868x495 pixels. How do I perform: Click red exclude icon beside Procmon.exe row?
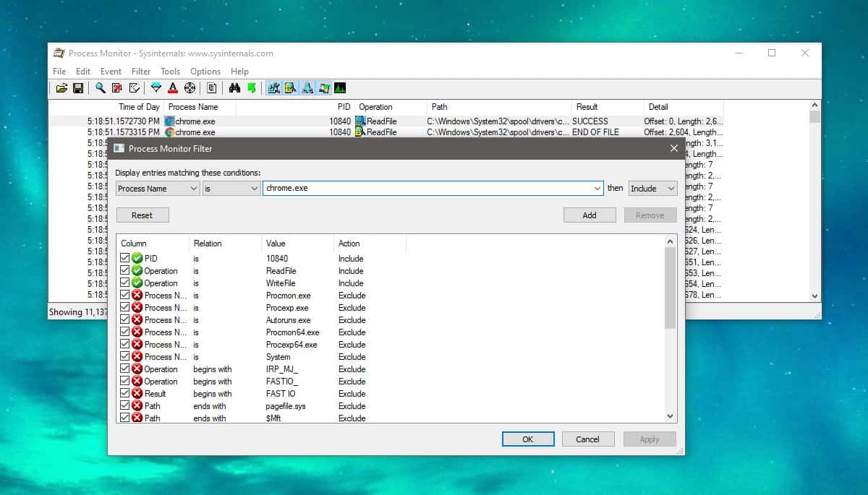tap(137, 295)
